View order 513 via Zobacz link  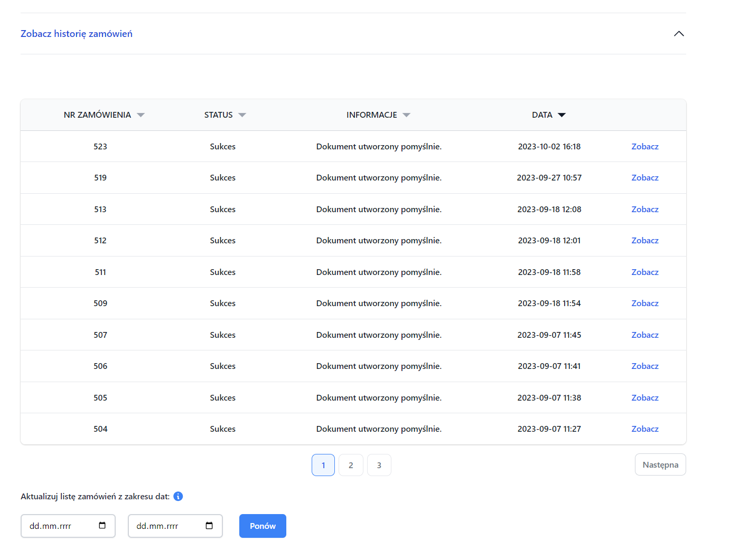(645, 209)
